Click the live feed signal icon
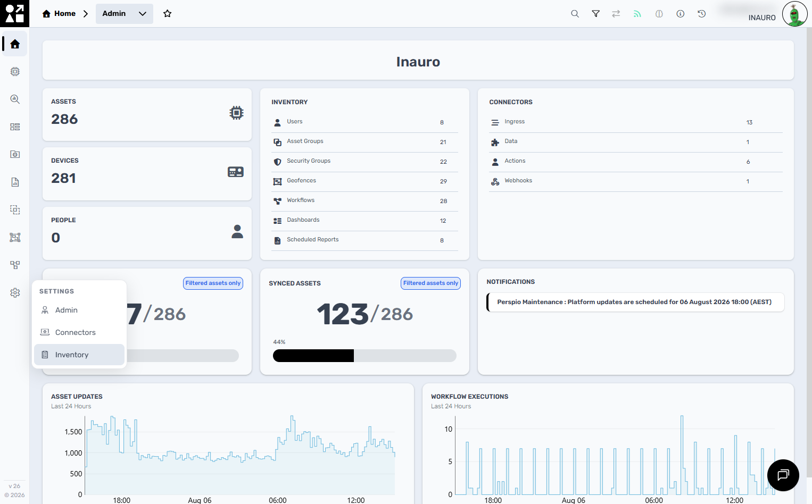Image resolution: width=812 pixels, height=504 pixels. (637, 14)
